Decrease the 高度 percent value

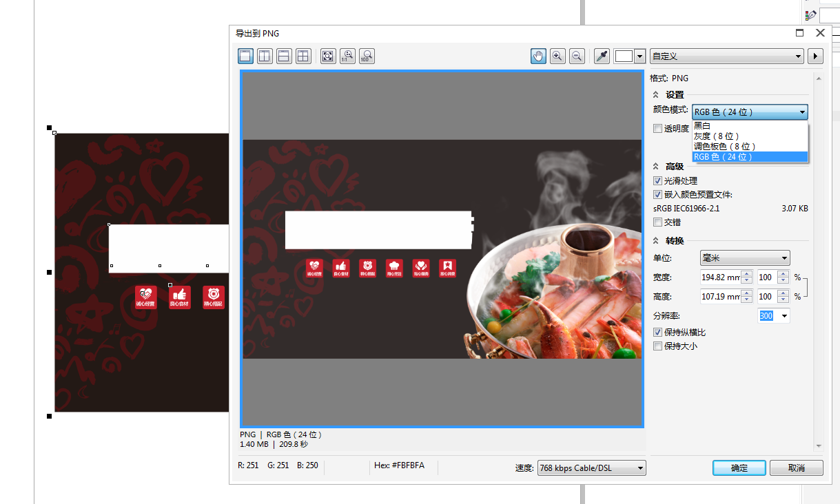[783, 300]
